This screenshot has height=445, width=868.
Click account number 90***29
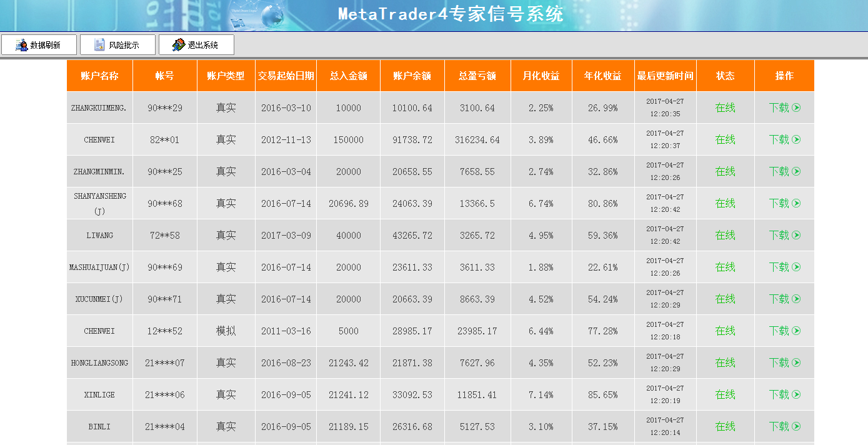tap(165, 107)
